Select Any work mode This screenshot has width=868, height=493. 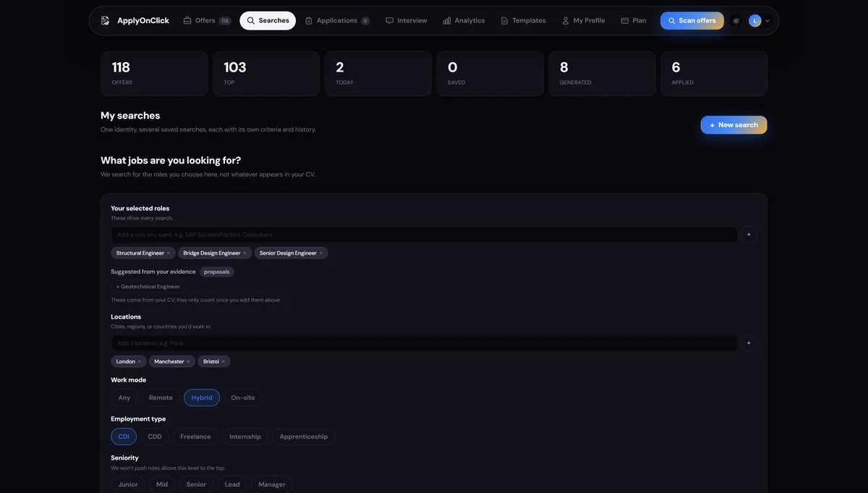point(124,398)
